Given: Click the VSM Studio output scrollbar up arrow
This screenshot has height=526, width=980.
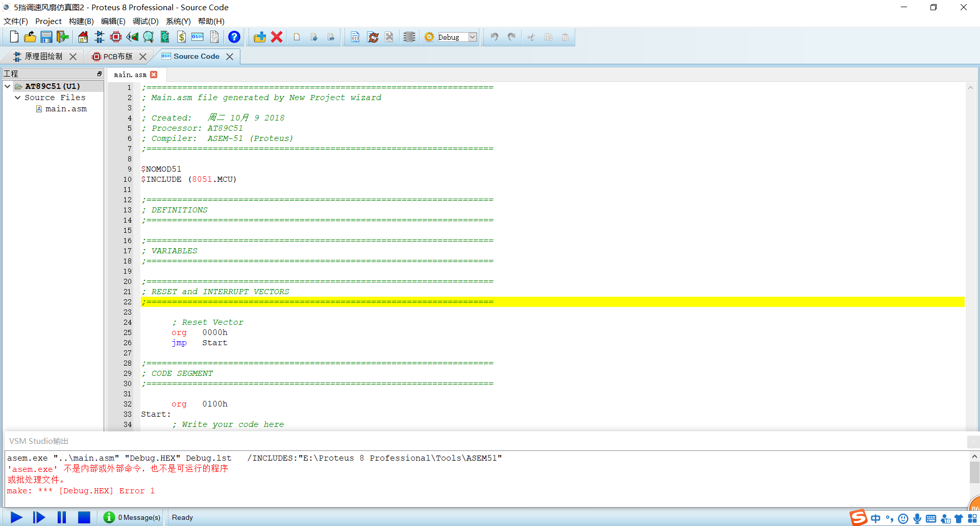Looking at the screenshot, I should tap(974, 457).
